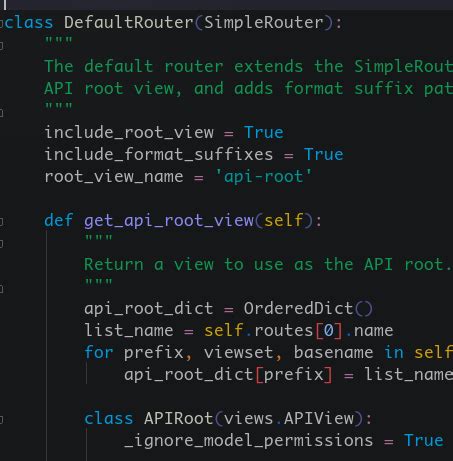Collapse the fold marker beside class DefaultRouter
453x461 pixels.
tap(1, 23)
